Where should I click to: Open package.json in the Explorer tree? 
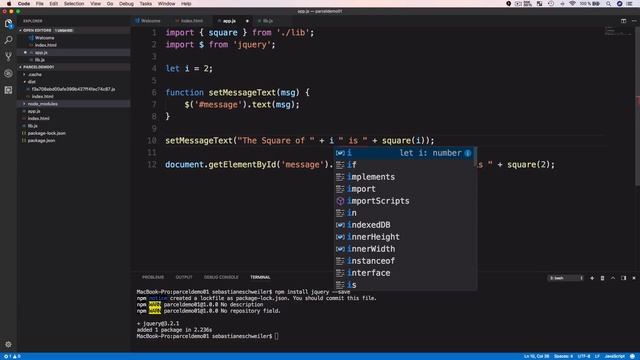pyautogui.click(x=41, y=141)
